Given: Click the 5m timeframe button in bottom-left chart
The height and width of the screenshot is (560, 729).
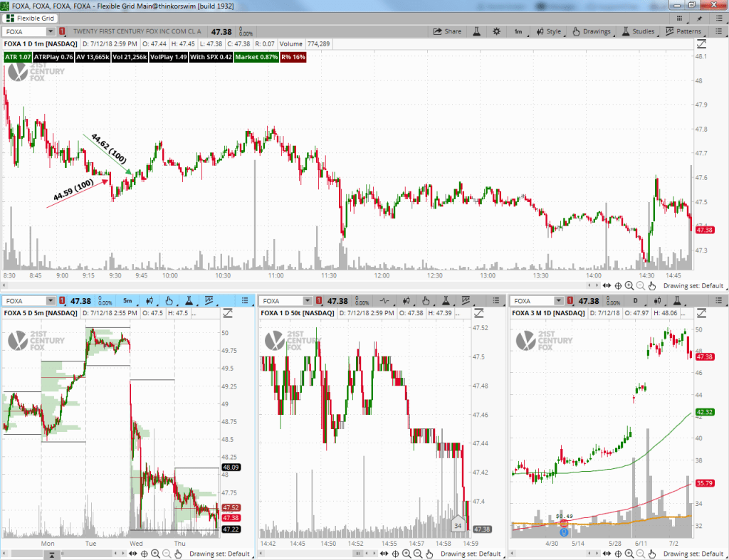Looking at the screenshot, I should pyautogui.click(x=127, y=301).
